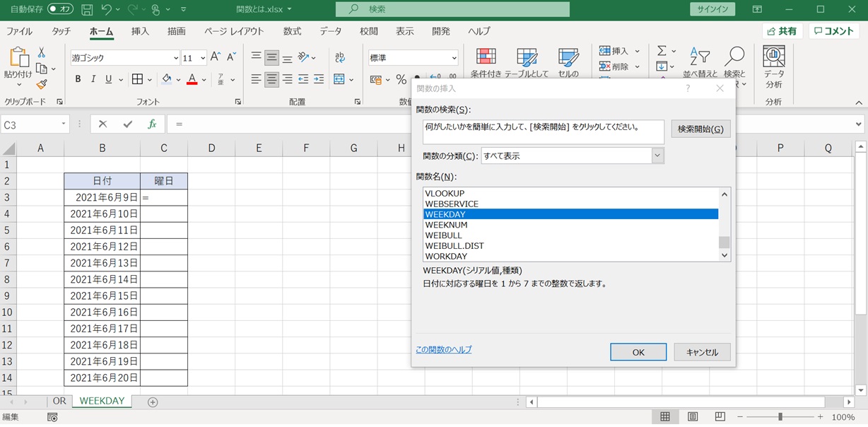Toggle the AutoSave switch

(x=61, y=10)
